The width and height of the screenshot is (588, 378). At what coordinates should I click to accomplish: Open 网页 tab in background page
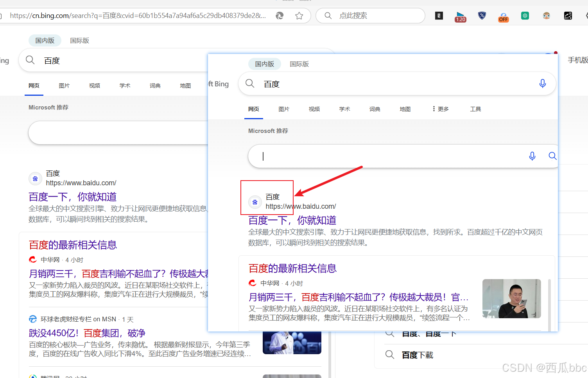click(34, 86)
